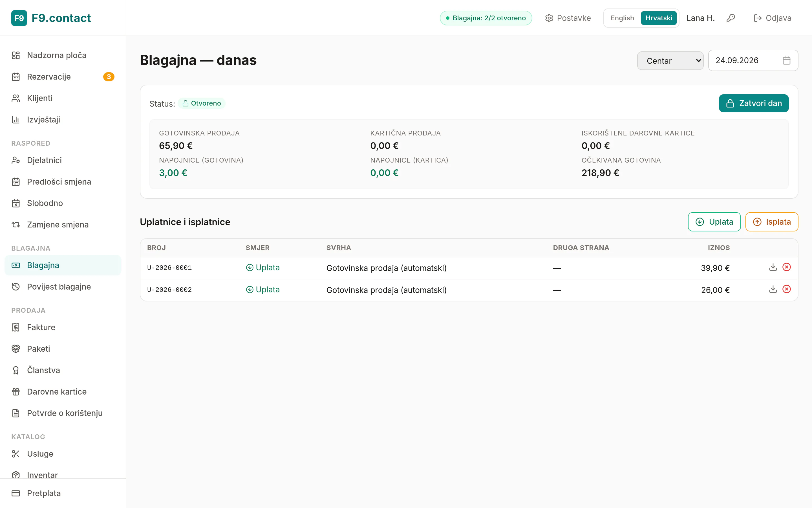Click the Slobodno calendar-x icon
This screenshot has width=812, height=508.
click(x=16, y=203)
